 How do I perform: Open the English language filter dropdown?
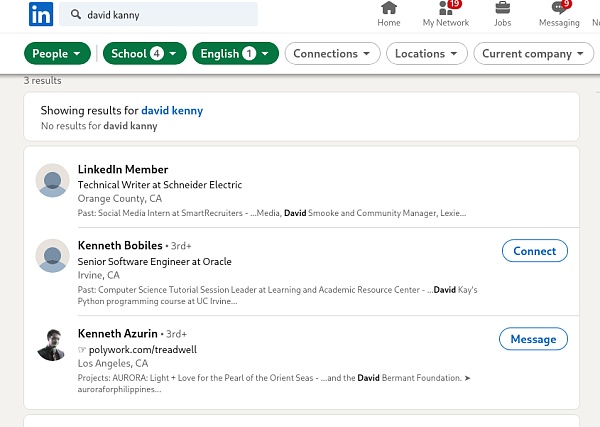click(x=236, y=54)
